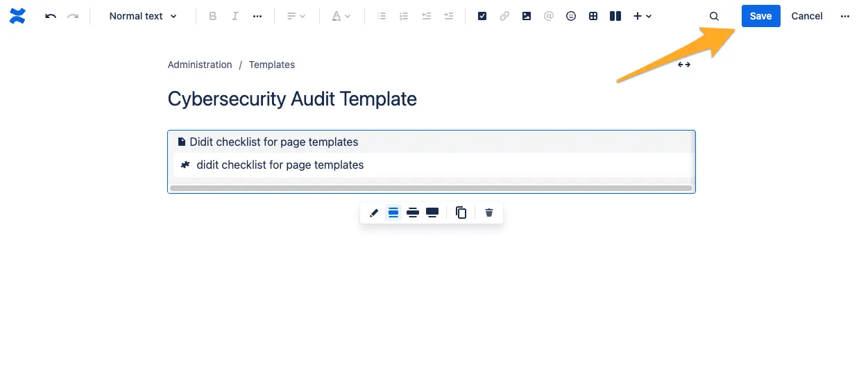Image resolution: width=868 pixels, height=366 pixels.
Task: Expand the insert plus menu
Action: pyautogui.click(x=643, y=16)
